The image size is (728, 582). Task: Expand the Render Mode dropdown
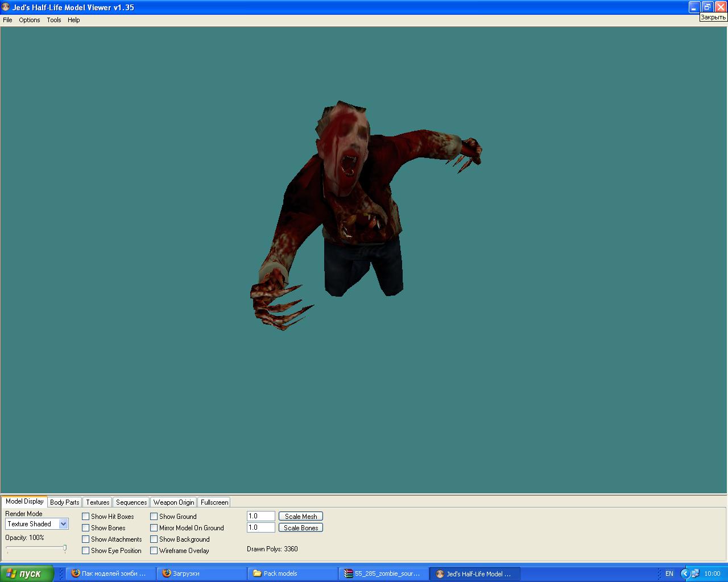coord(64,524)
